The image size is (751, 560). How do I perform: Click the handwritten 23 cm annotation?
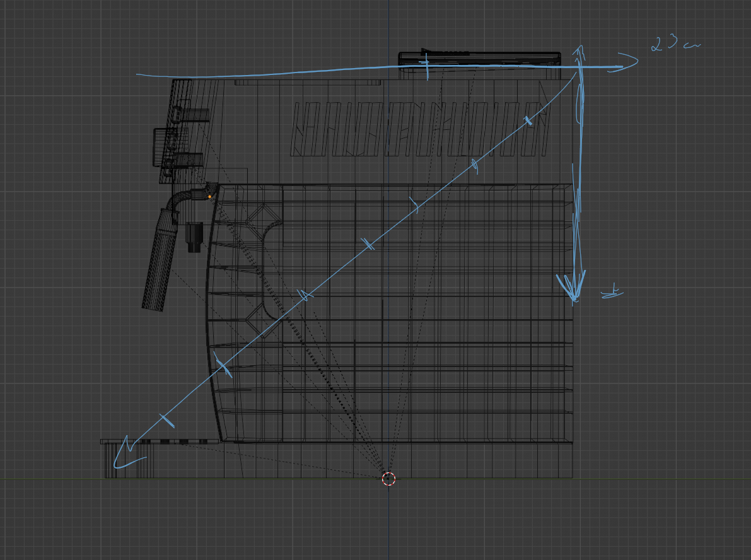click(675, 44)
